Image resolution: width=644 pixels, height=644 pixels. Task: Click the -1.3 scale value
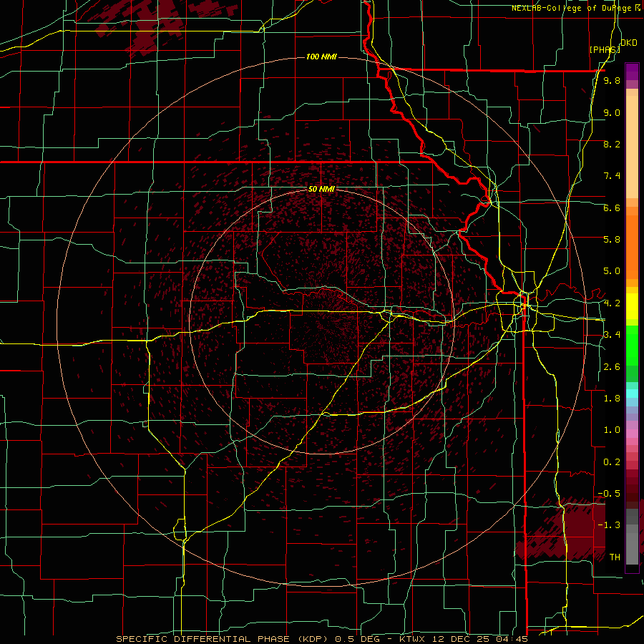pyautogui.click(x=609, y=525)
